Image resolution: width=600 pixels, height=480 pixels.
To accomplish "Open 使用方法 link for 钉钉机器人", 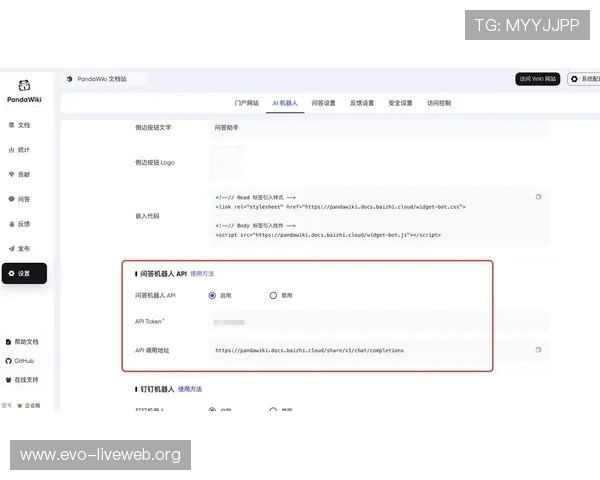I will coord(190,389).
